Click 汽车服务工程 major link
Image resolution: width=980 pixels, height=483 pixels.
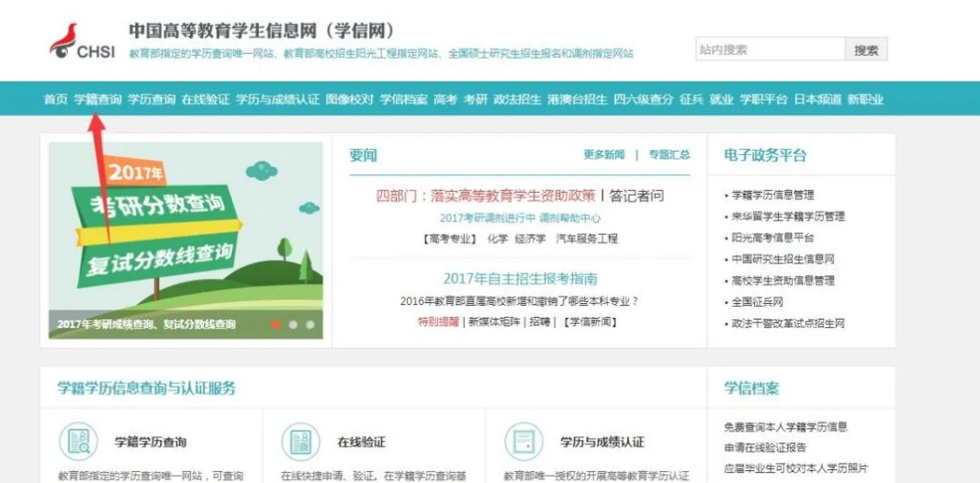coord(586,239)
